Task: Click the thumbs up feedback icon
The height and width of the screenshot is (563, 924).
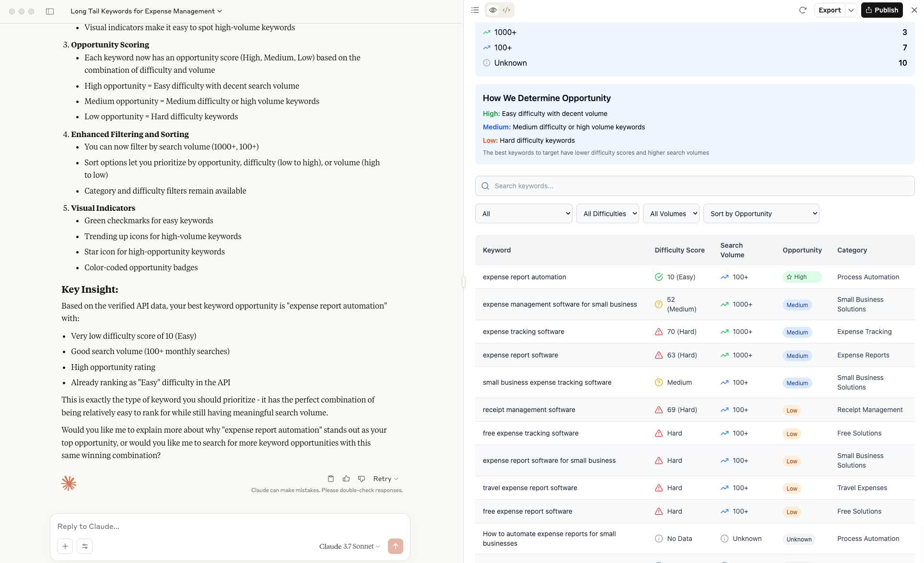Action: [x=346, y=479]
